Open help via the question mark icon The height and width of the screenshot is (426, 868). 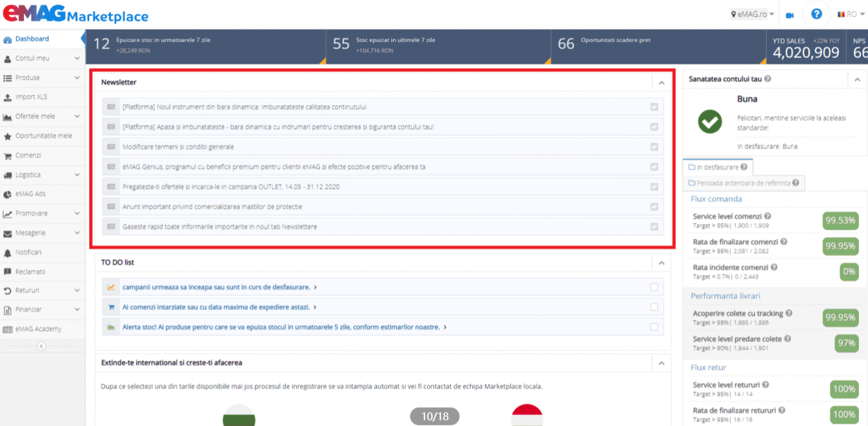click(816, 14)
